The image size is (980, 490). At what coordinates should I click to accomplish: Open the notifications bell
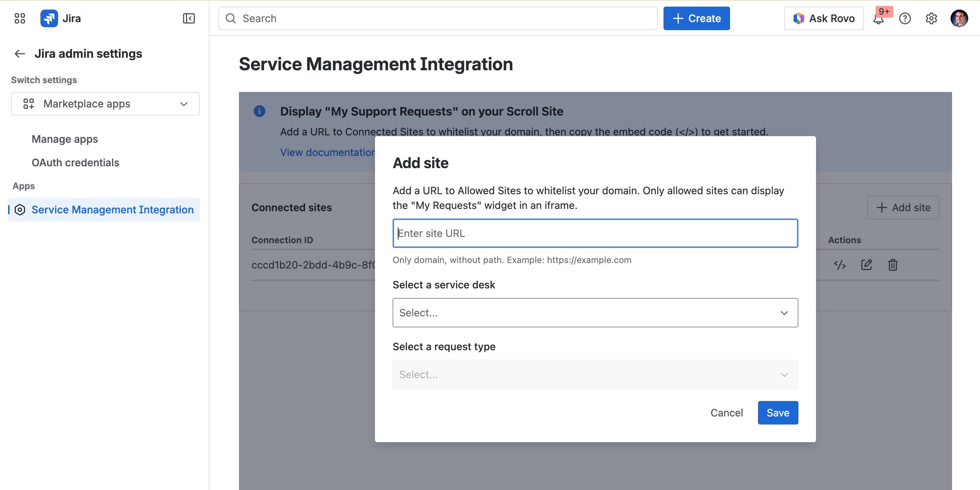click(878, 19)
